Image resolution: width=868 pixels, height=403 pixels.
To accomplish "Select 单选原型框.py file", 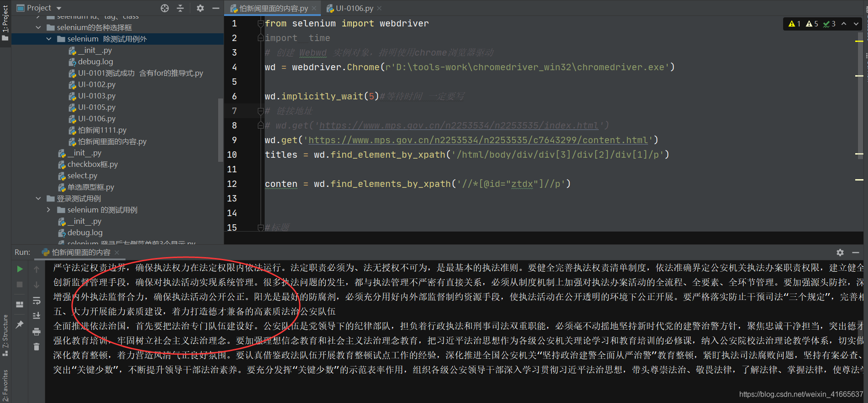I will click(x=90, y=187).
